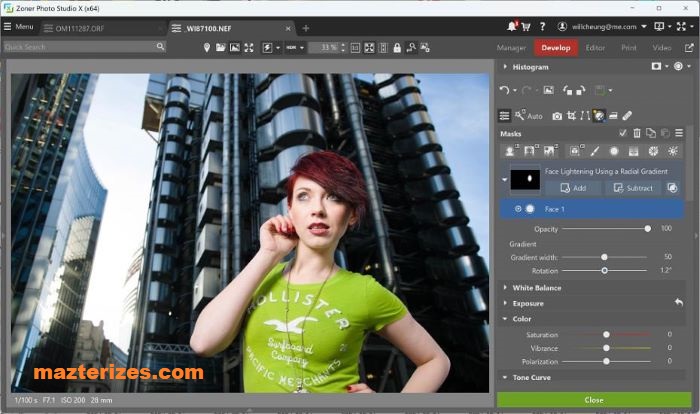Image resolution: width=700 pixels, height=414 pixels.
Task: Switch to the Print module
Action: click(x=629, y=48)
